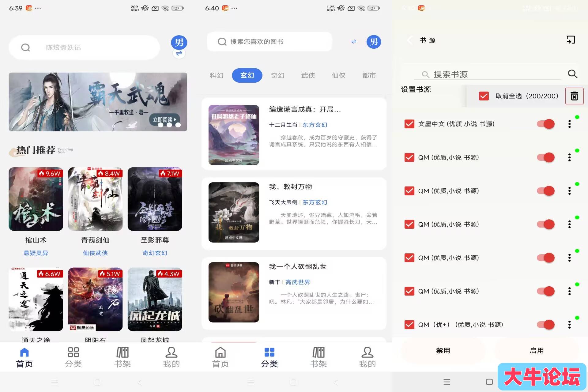Tap the 禁用 button
Screen dimensions: 588x392
point(443,351)
